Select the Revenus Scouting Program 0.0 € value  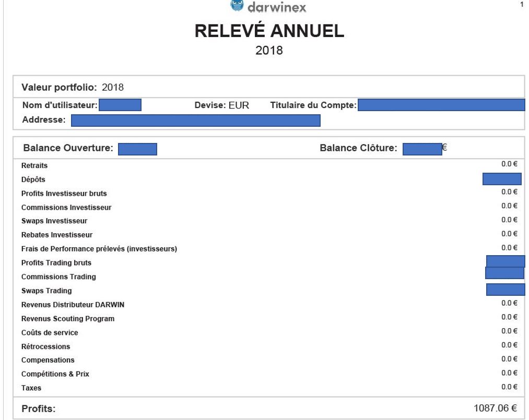pyautogui.click(x=509, y=317)
